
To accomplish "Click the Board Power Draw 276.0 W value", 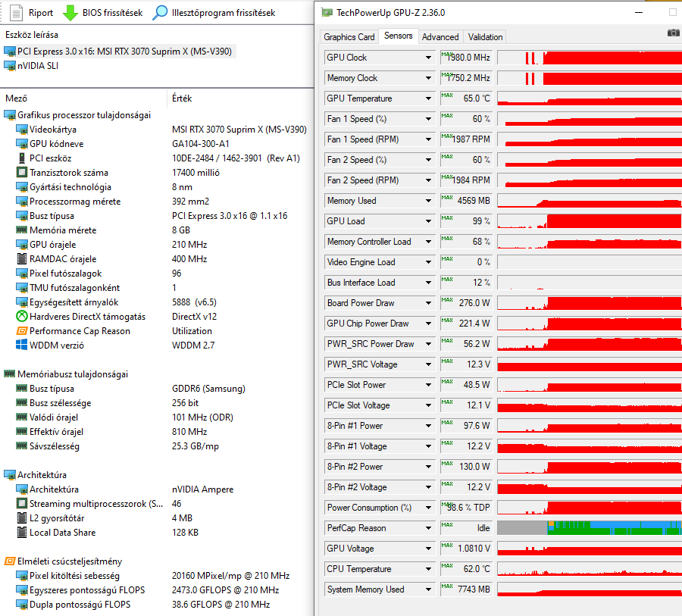I will click(466, 303).
